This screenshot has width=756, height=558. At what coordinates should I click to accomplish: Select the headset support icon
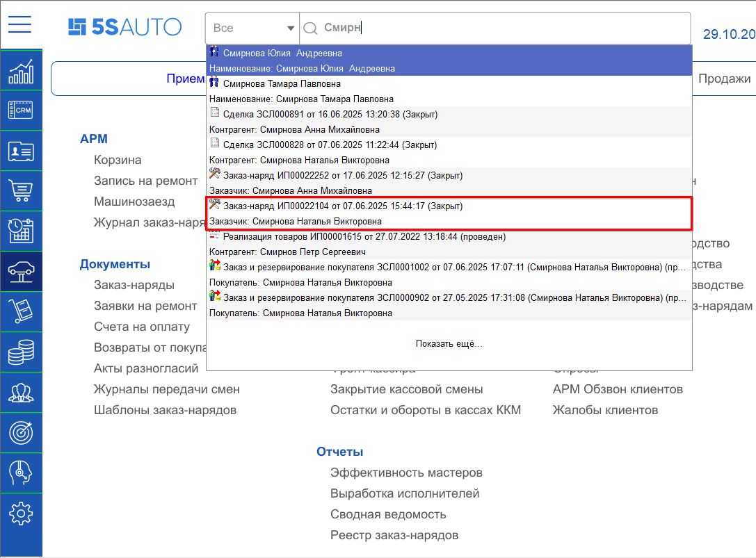pos(21,473)
